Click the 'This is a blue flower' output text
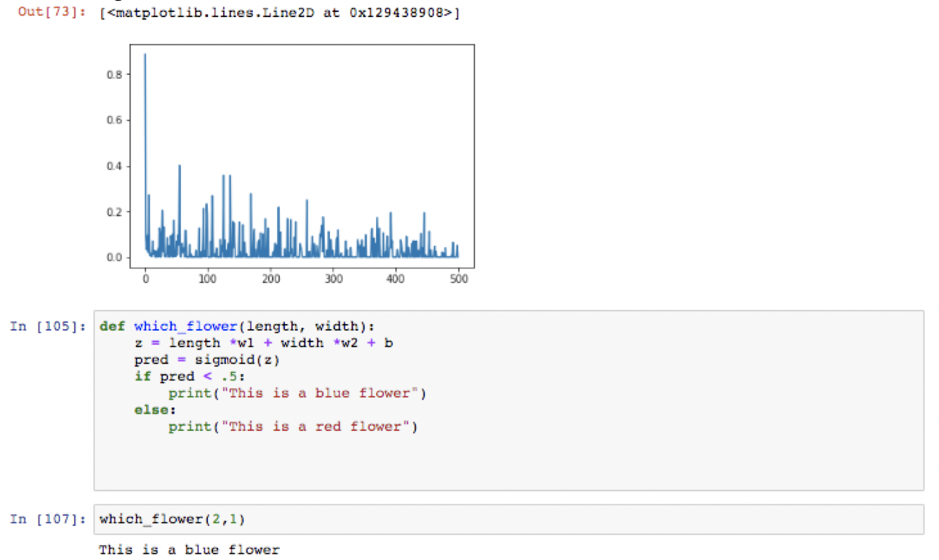The width and height of the screenshot is (939, 560). (189, 549)
